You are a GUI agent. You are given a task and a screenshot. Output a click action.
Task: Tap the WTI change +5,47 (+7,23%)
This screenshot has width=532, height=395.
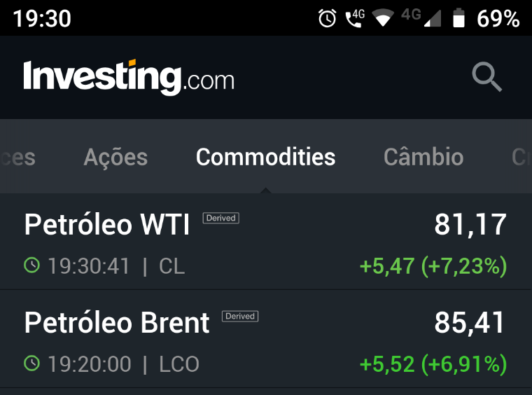tap(433, 266)
